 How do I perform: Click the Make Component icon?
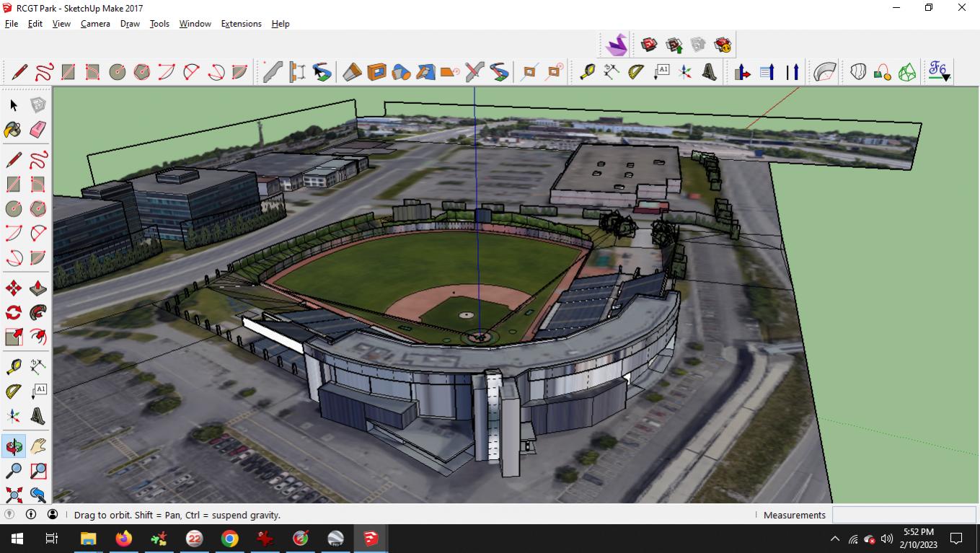(38, 106)
